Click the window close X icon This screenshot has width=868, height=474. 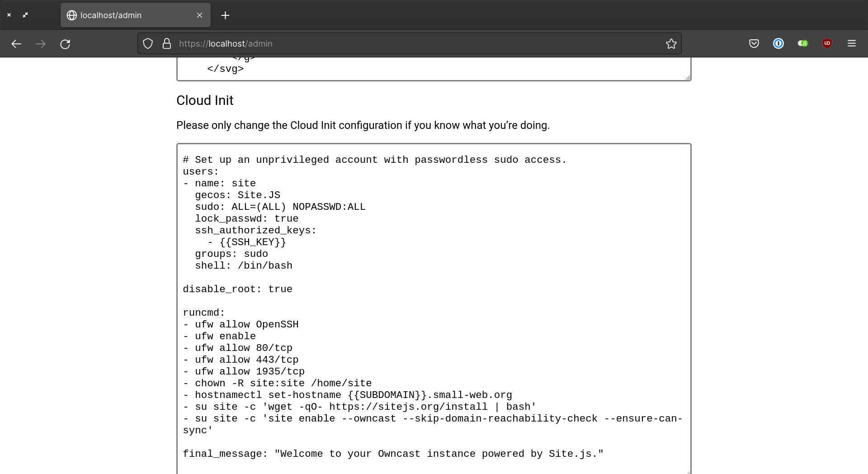9,15
